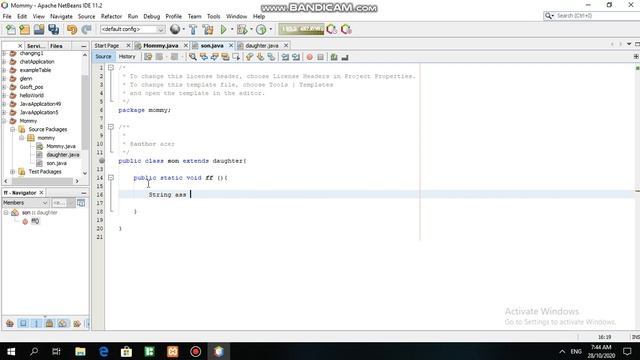The height and width of the screenshot is (360, 640).
Task: Toggle Highlight Search icon
Action: pyautogui.click(x=225, y=57)
